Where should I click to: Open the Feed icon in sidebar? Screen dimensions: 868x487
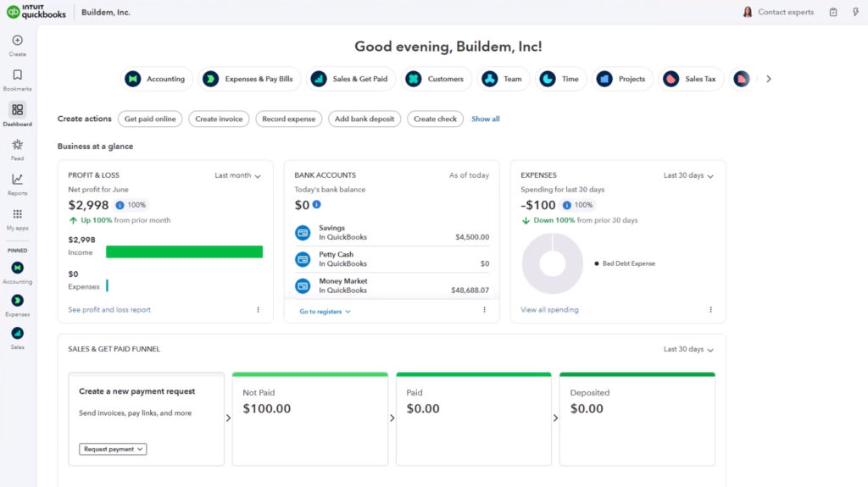point(17,145)
